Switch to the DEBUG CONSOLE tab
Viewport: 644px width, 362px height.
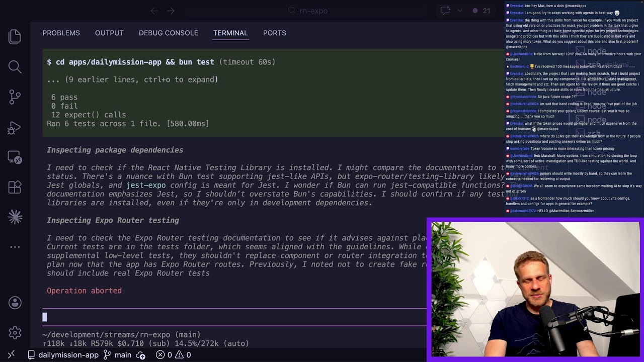(168, 33)
